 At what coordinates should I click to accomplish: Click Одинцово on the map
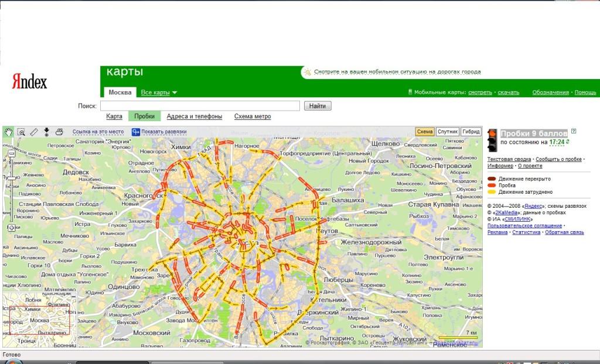tap(124, 287)
